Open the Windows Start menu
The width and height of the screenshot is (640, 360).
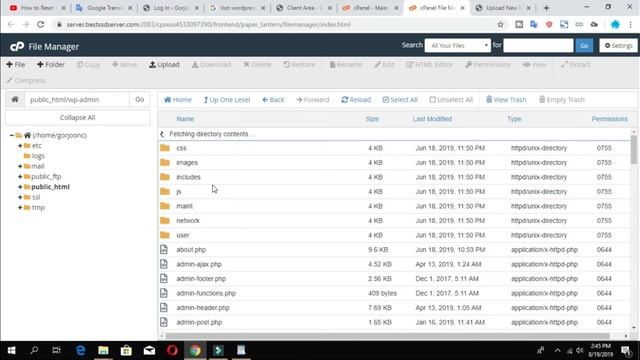click(x=11, y=350)
